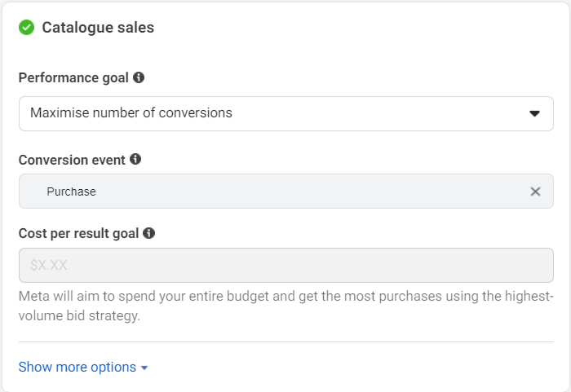This screenshot has width=571, height=392.
Task: Click the $X.XX placeholder text
Action: 48,265
